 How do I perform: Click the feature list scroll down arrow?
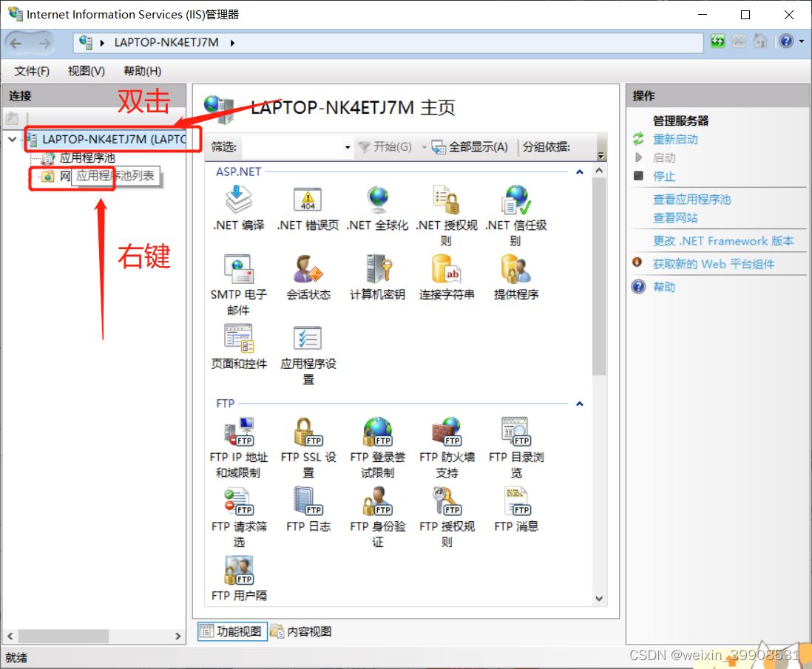599,599
